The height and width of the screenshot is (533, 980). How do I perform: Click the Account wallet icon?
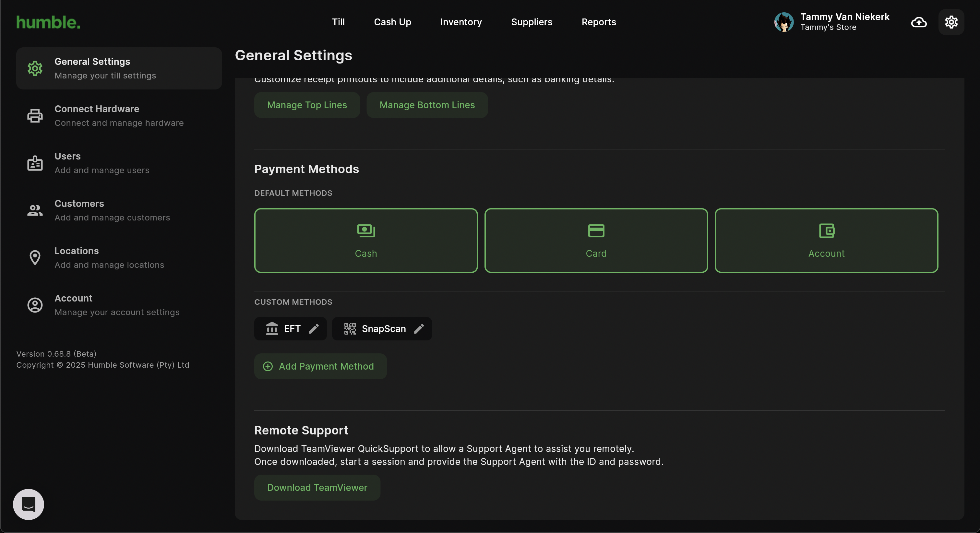826,231
